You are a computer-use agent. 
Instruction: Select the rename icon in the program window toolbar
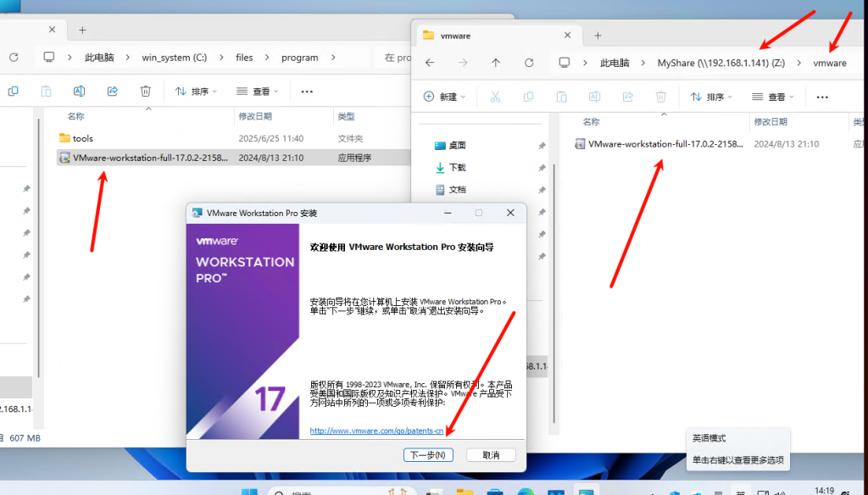click(79, 92)
